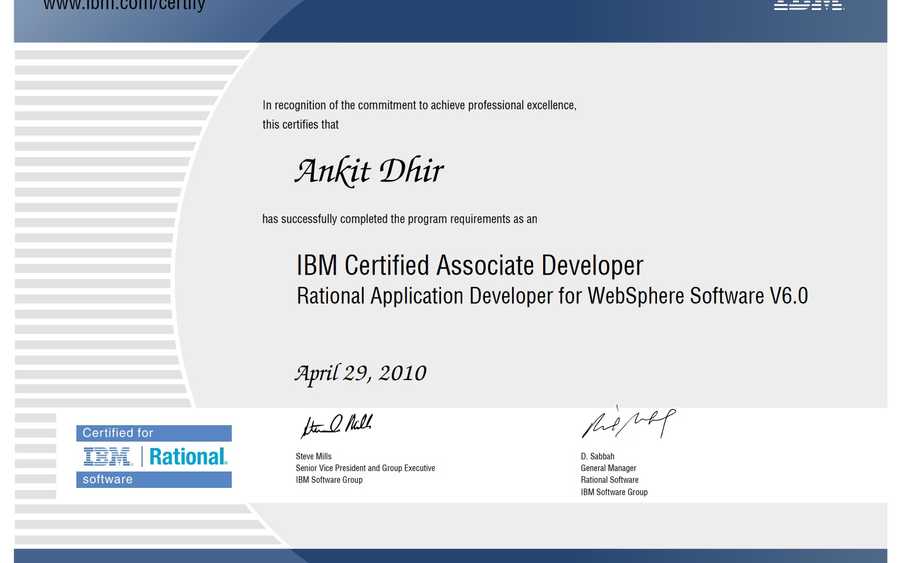Click the date April 29, 2010

[360, 374]
